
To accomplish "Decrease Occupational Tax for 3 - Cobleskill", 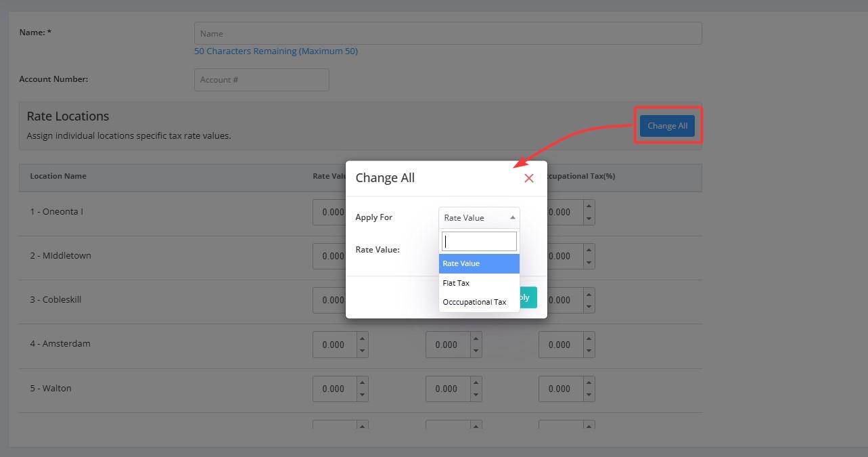I will click(x=589, y=307).
